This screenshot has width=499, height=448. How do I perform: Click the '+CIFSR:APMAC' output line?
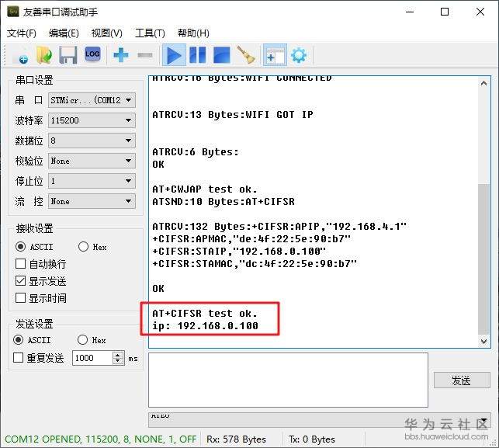click(x=251, y=239)
